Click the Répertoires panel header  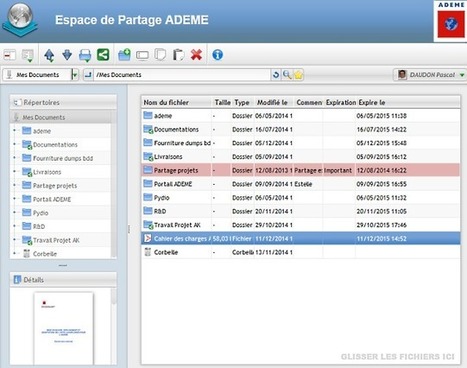tap(63, 102)
